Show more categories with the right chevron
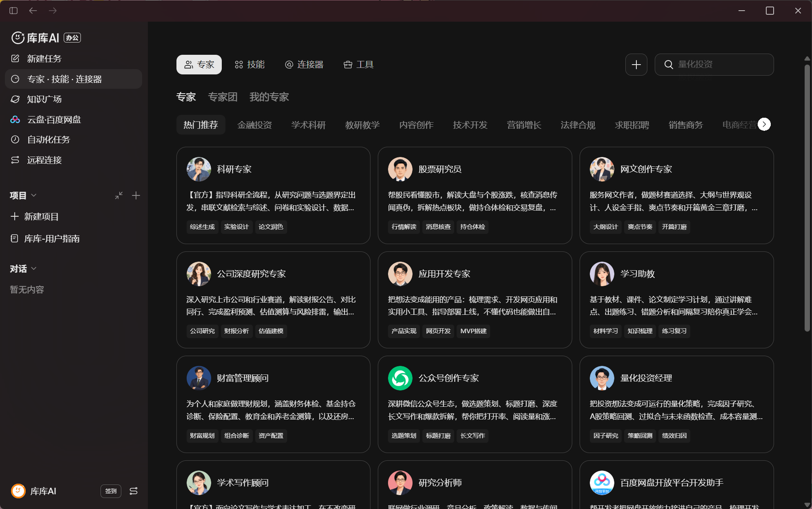Viewport: 812px width, 509px height. pos(764,124)
